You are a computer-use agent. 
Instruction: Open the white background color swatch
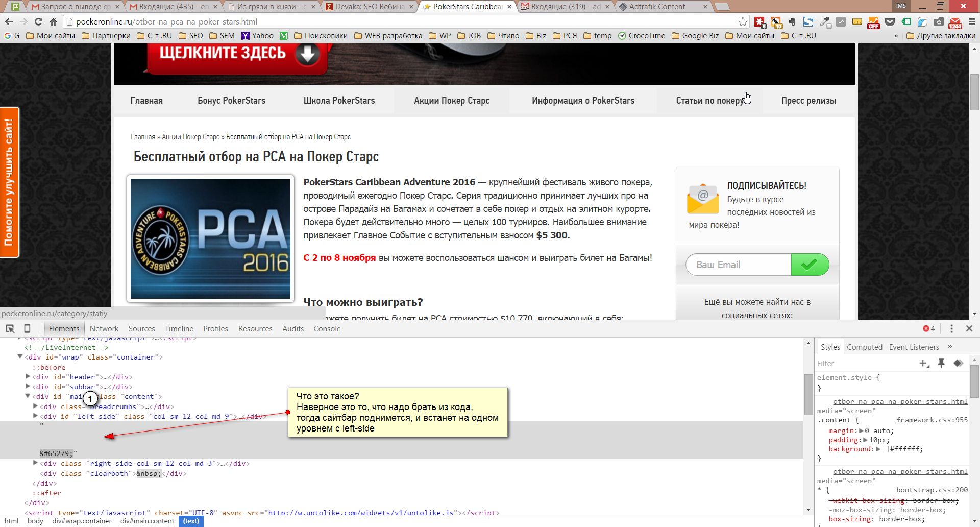[x=886, y=449]
